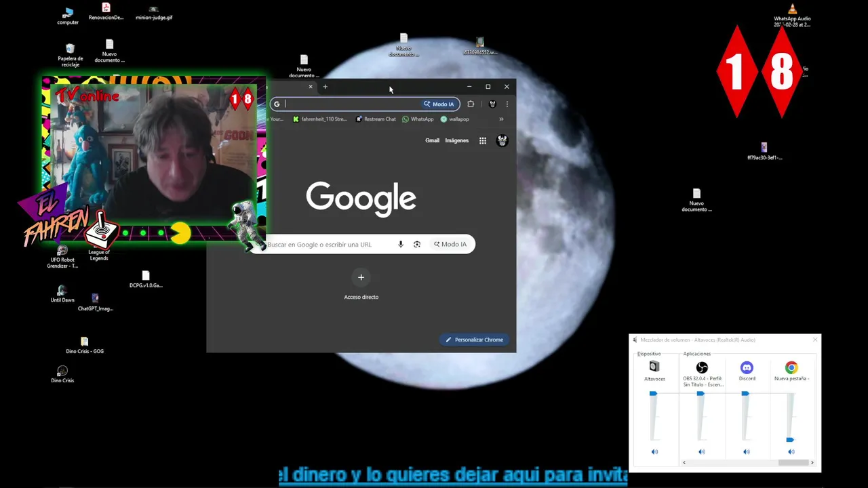
Task: Click the Chrome Nueva pestaña volume slider
Action: (x=790, y=440)
